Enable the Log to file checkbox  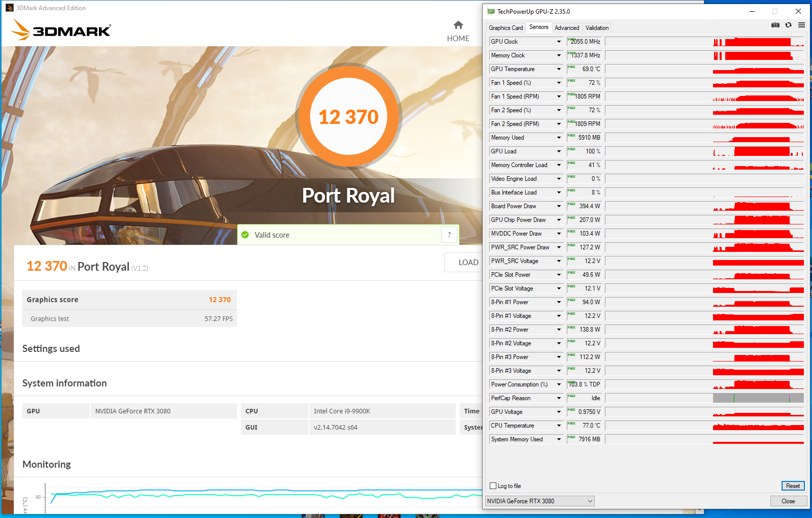click(493, 486)
